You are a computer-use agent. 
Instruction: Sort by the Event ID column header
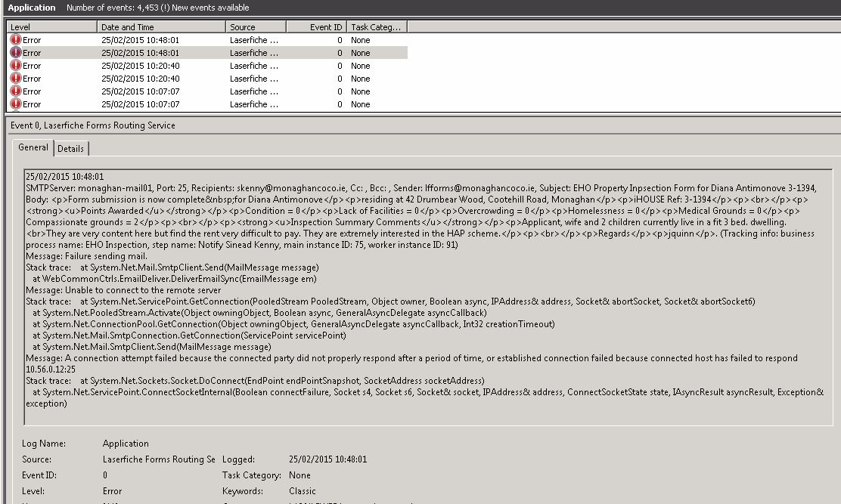(316, 26)
